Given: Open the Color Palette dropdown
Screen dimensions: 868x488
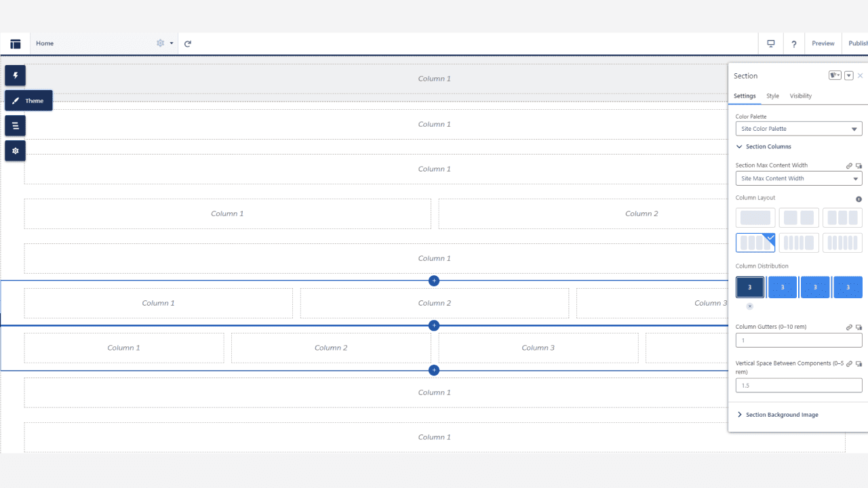Looking at the screenshot, I should click(x=799, y=128).
